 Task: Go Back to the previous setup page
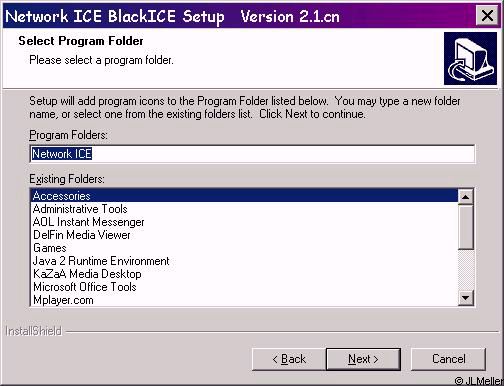coord(289,359)
